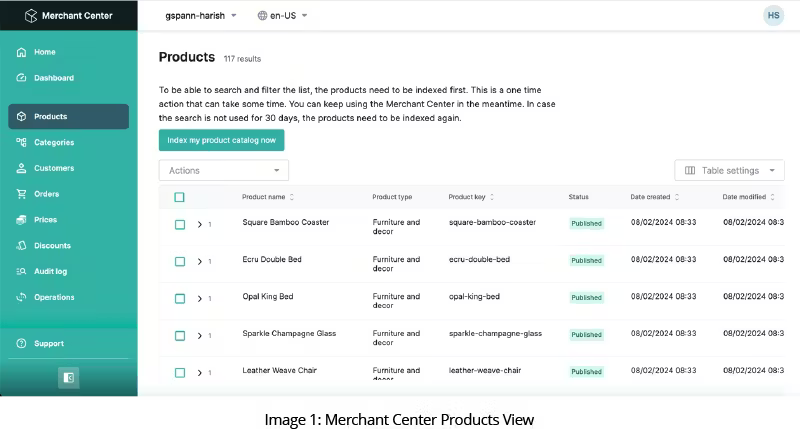Check the Square Bamboo Coaster row checkbox
Viewport: 800px width, 429px height.
[x=180, y=224]
